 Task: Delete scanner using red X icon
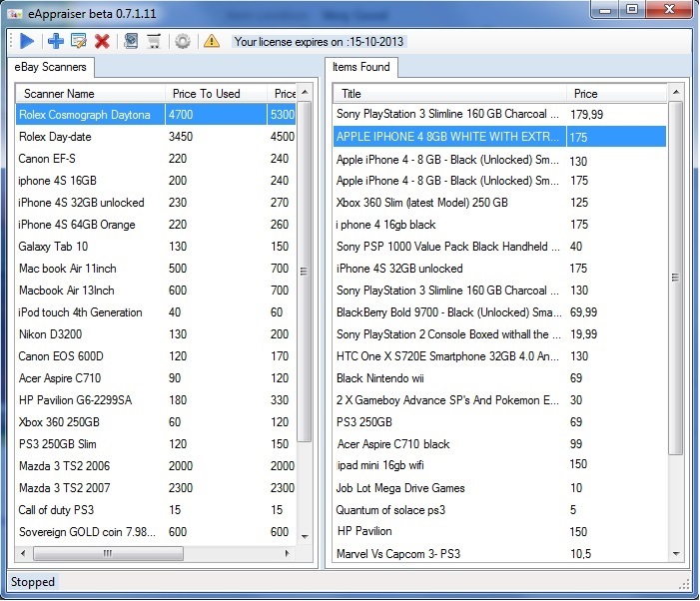(x=102, y=42)
